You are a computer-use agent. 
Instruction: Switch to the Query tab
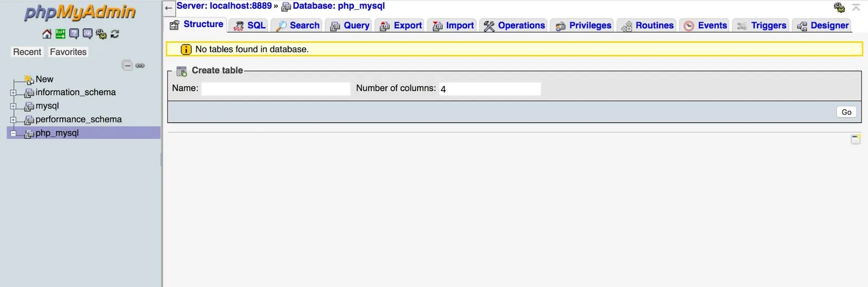(349, 25)
